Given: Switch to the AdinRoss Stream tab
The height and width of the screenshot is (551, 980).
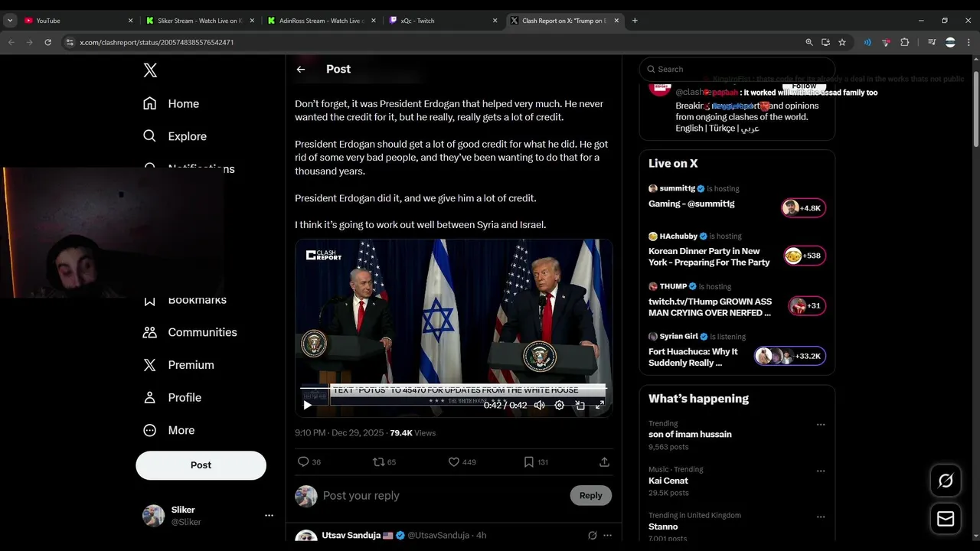Looking at the screenshot, I should click(x=319, y=21).
